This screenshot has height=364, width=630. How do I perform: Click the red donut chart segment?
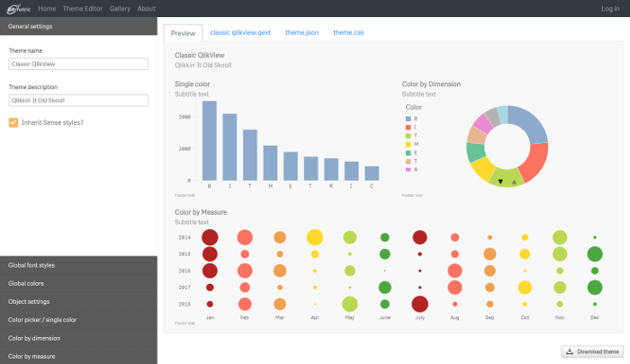tap(535, 163)
